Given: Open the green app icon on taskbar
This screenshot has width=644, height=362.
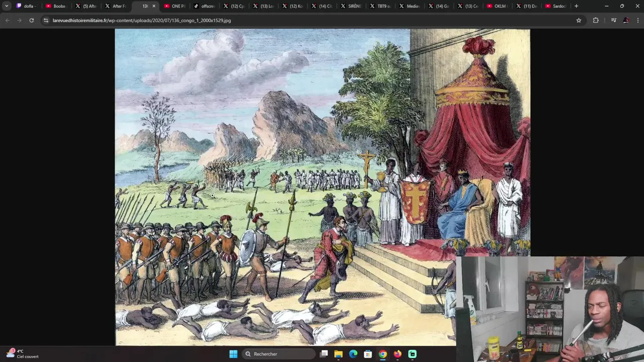Looking at the screenshot, I should tap(413, 354).
